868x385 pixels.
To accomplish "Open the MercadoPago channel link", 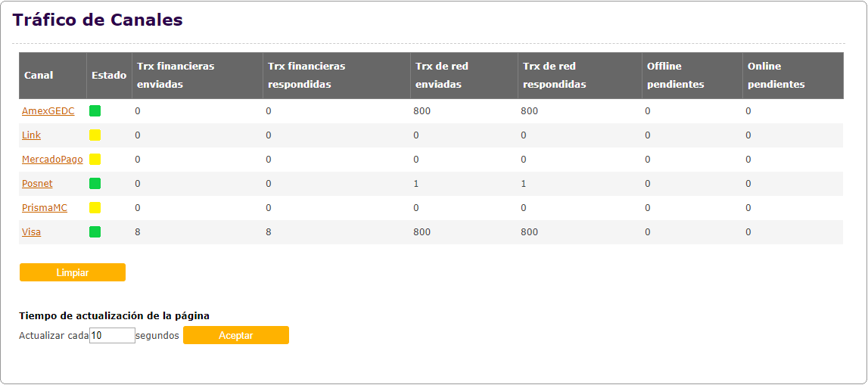I will (x=52, y=160).
